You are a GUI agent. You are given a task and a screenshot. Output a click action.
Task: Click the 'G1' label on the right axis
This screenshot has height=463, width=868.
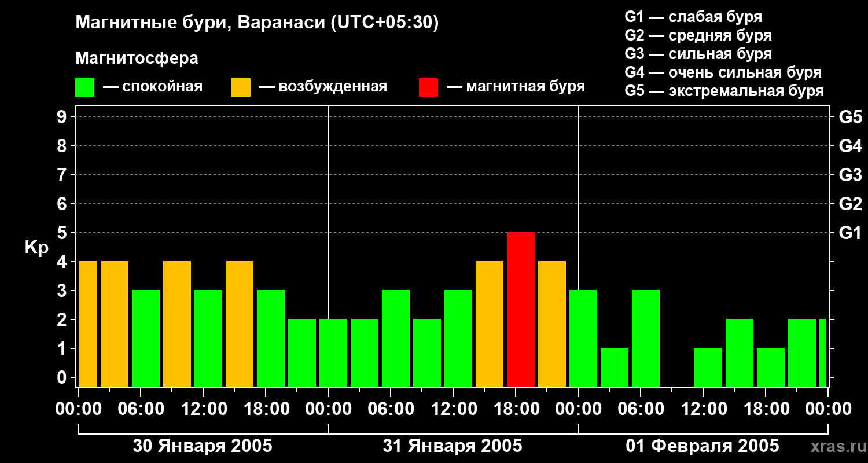coord(851,233)
